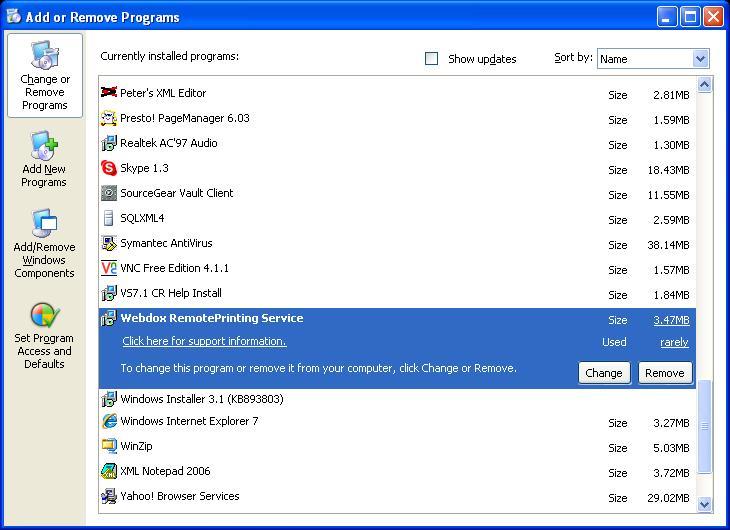Click the VNC Free Edition icon
Screen dimensions: 730x530
[x=109, y=268]
